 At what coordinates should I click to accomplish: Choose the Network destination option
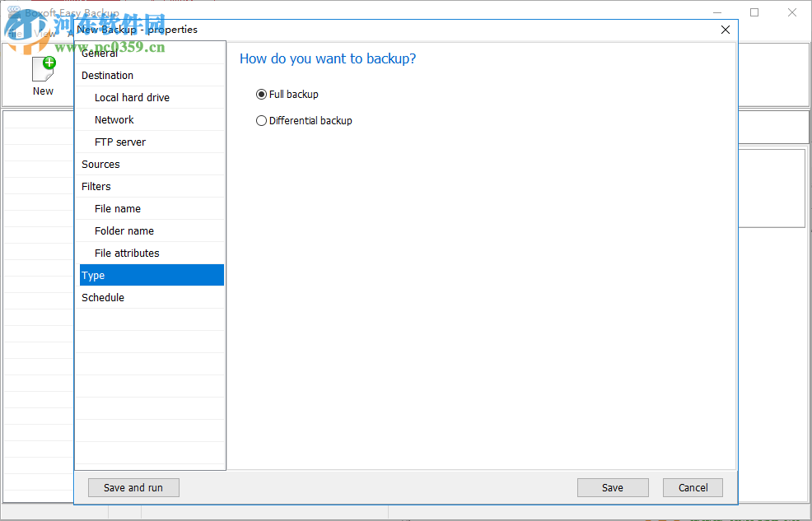point(114,119)
